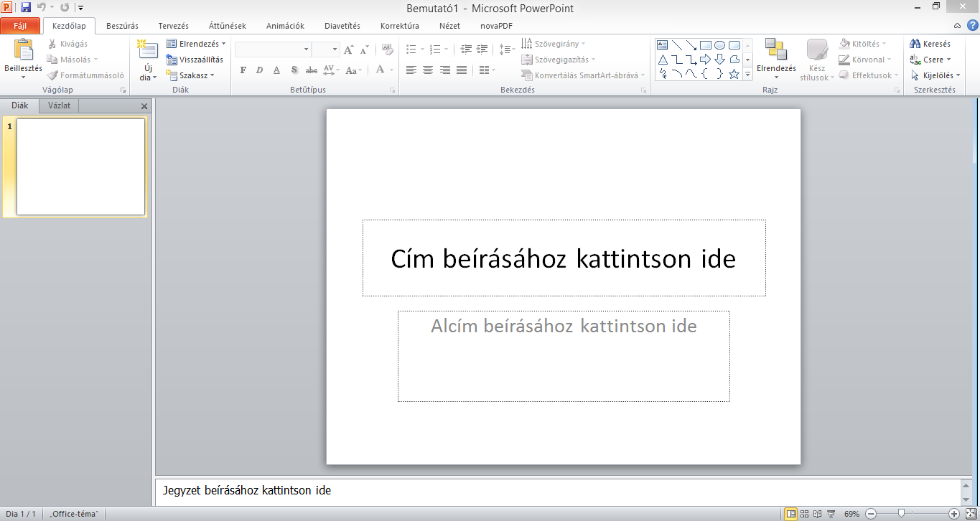Click the Visszaállítás reset button
The width and height of the screenshot is (980, 521).
(195, 60)
